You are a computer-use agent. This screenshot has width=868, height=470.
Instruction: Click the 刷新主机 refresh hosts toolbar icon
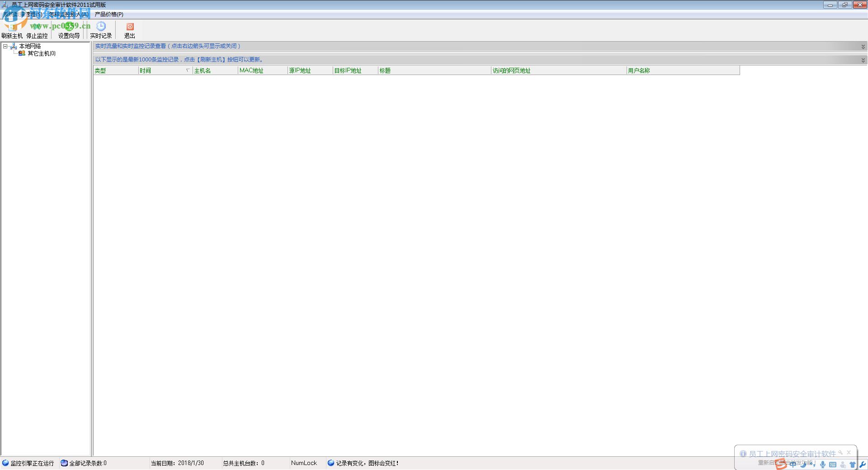12,27
